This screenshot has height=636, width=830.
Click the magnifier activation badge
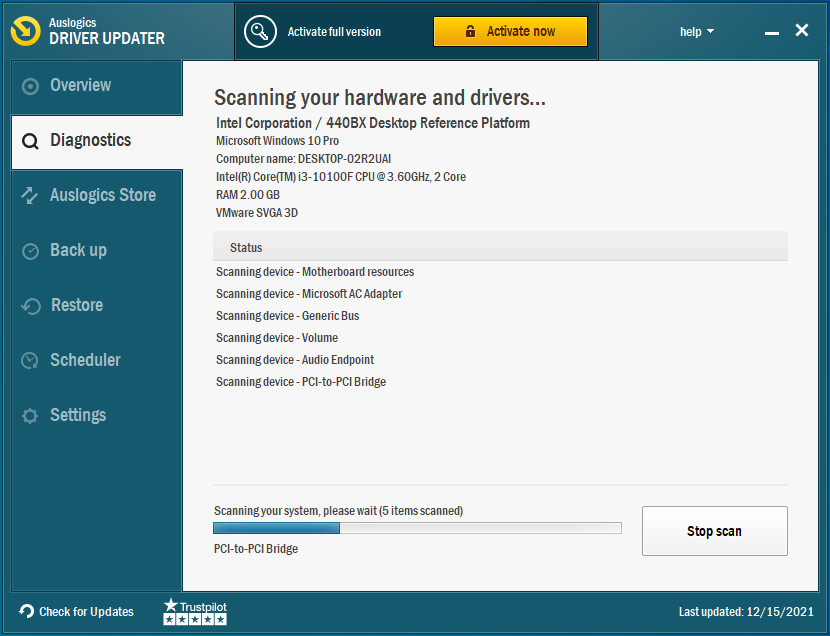(x=260, y=31)
